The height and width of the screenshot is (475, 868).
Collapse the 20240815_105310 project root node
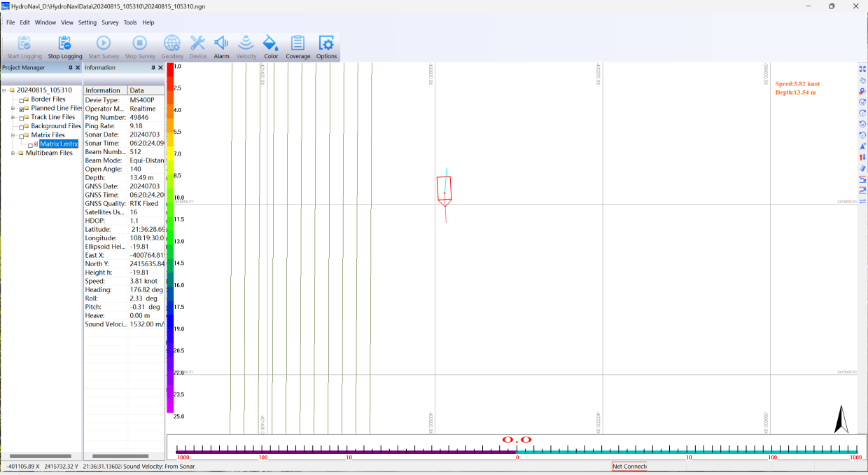(x=4, y=90)
